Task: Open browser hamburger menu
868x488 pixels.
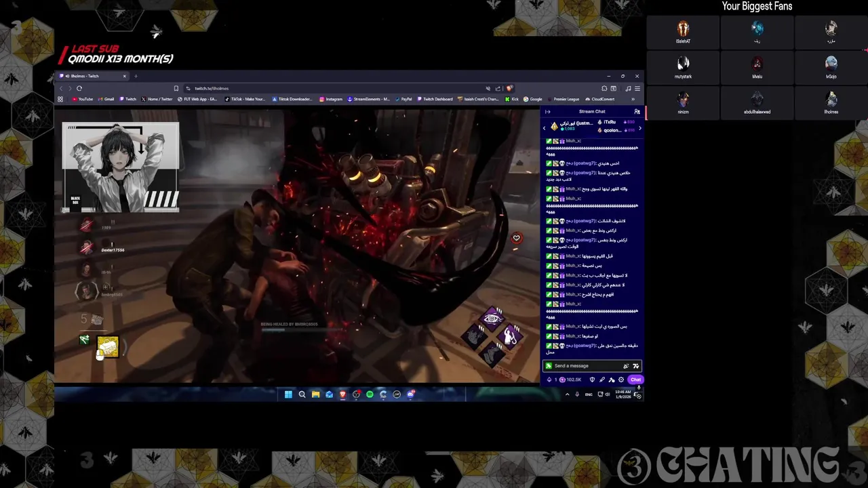Action: pos(637,88)
